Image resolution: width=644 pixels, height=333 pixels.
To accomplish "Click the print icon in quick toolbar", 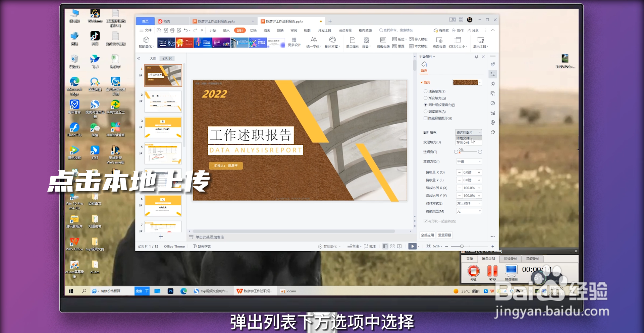I will tap(172, 30).
